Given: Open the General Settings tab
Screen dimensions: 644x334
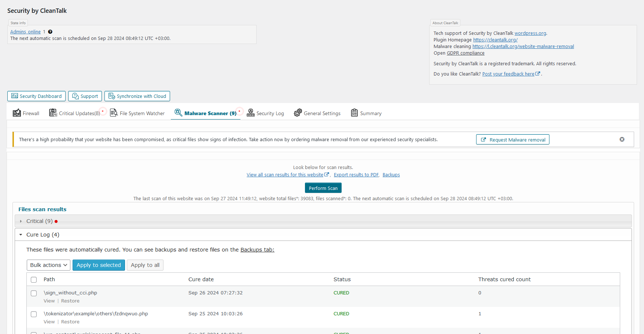Looking at the screenshot, I should [x=317, y=113].
